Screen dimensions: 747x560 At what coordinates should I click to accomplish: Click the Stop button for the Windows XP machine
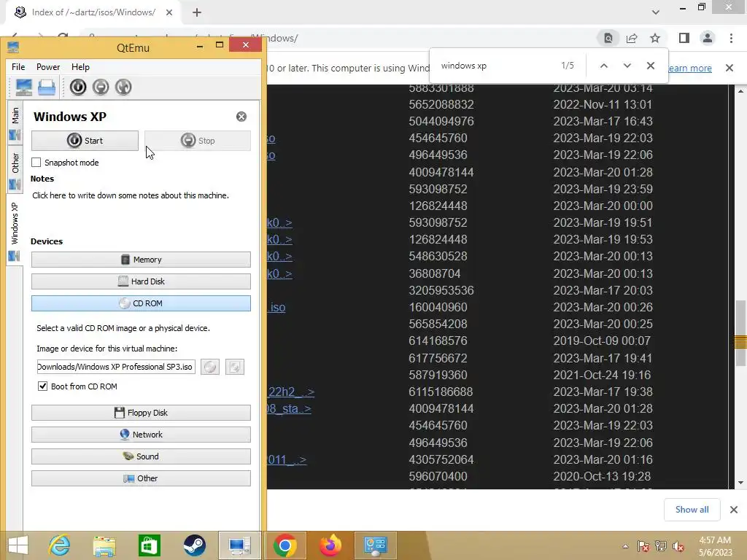click(198, 141)
